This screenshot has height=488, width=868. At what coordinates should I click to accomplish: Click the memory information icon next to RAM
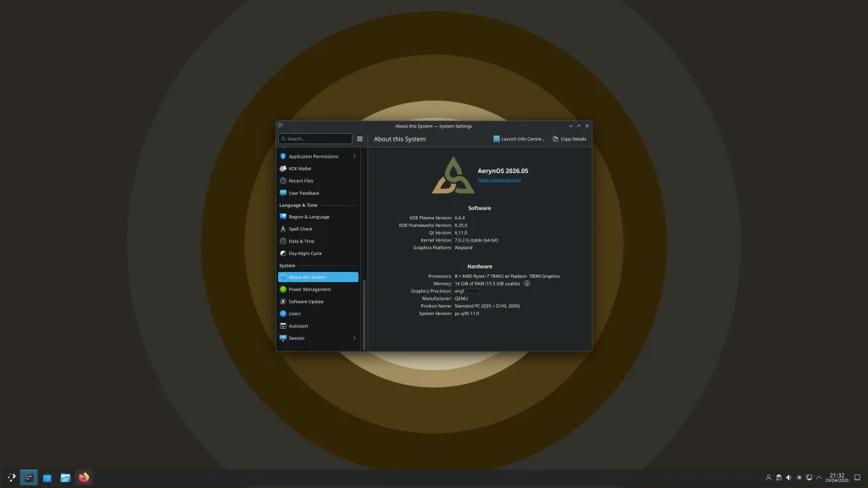pyautogui.click(x=527, y=283)
